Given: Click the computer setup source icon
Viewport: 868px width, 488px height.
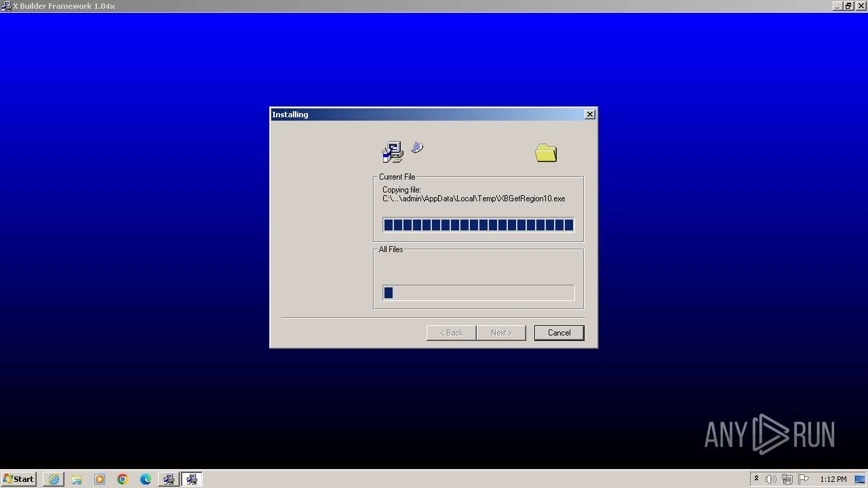Looking at the screenshot, I should click(x=393, y=152).
